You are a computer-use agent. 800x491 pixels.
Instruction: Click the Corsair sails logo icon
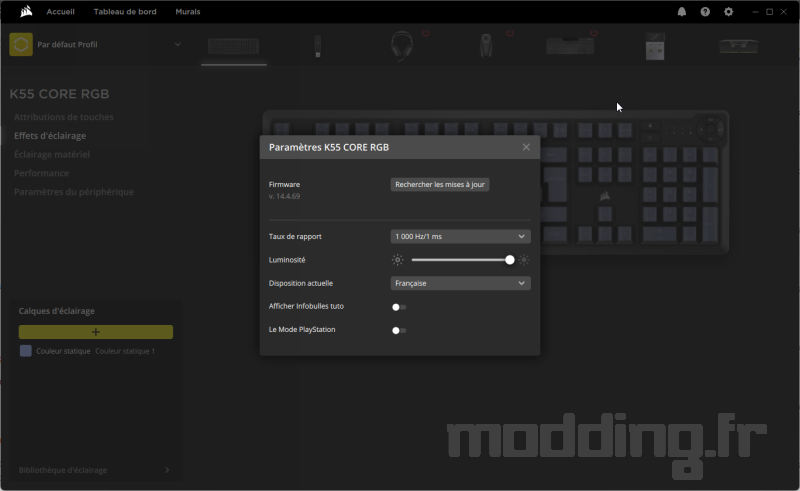pos(26,11)
